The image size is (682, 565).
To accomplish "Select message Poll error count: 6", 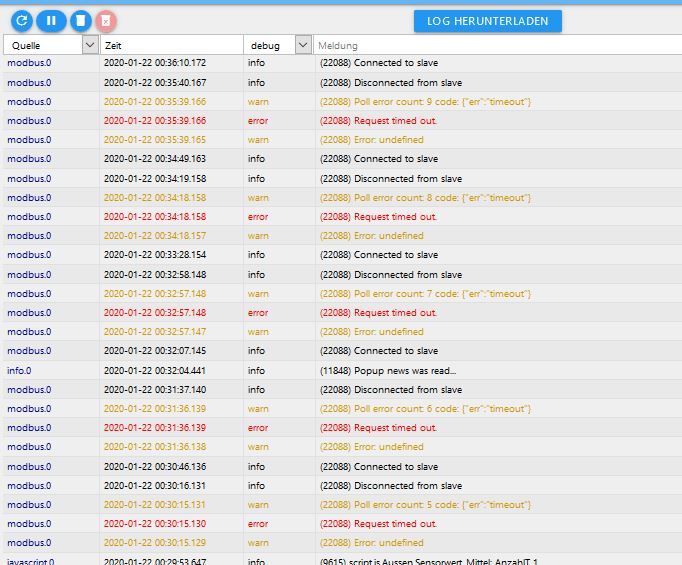I will coord(425,409).
